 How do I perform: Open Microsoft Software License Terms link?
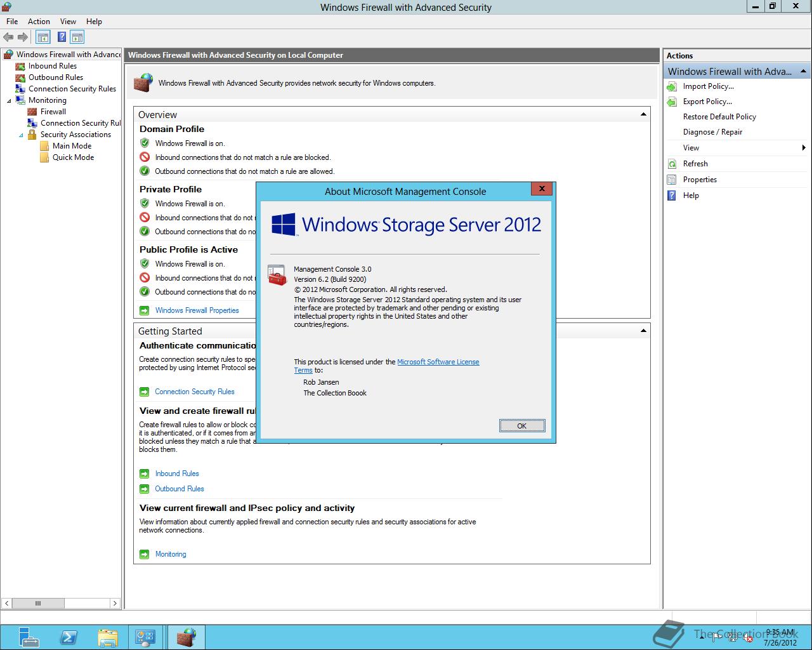coord(438,362)
